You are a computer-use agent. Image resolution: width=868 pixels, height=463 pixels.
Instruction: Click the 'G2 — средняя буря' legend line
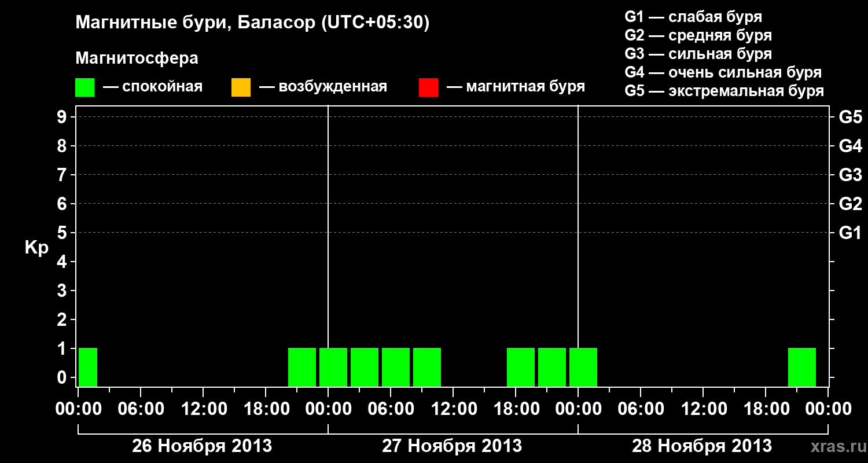[698, 35]
